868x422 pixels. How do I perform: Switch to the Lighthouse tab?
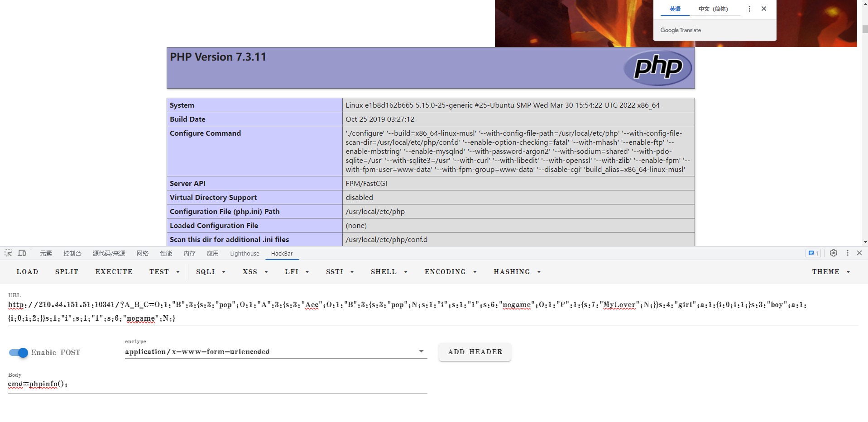(245, 254)
